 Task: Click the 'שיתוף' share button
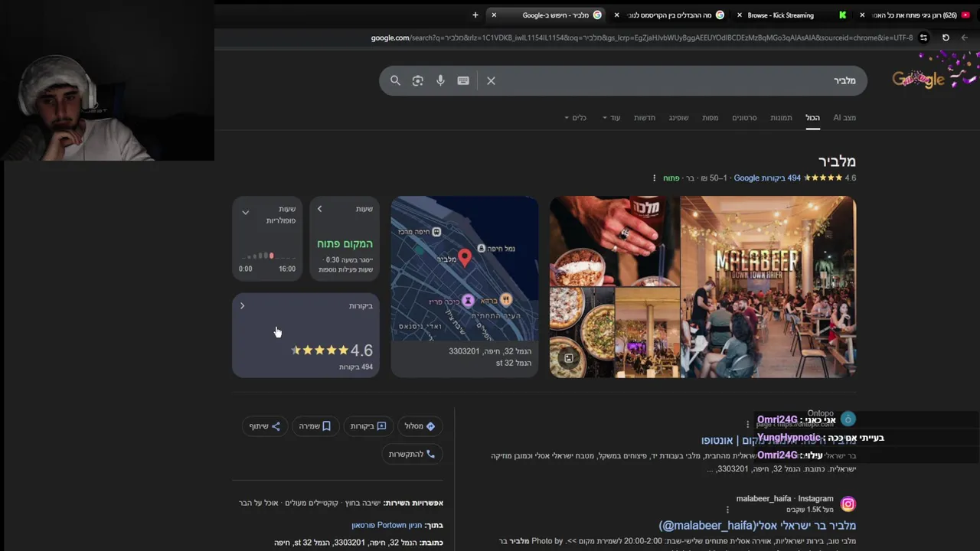click(265, 426)
